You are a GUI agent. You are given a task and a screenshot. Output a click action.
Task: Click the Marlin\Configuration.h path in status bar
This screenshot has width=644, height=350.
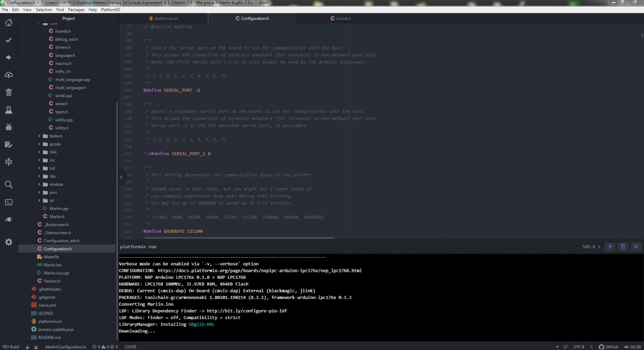pos(66,347)
